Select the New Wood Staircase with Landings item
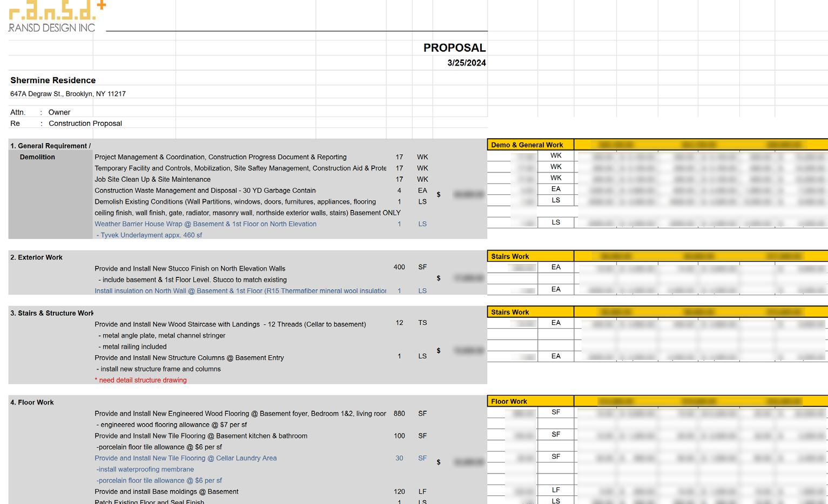The image size is (828, 504). click(230, 324)
